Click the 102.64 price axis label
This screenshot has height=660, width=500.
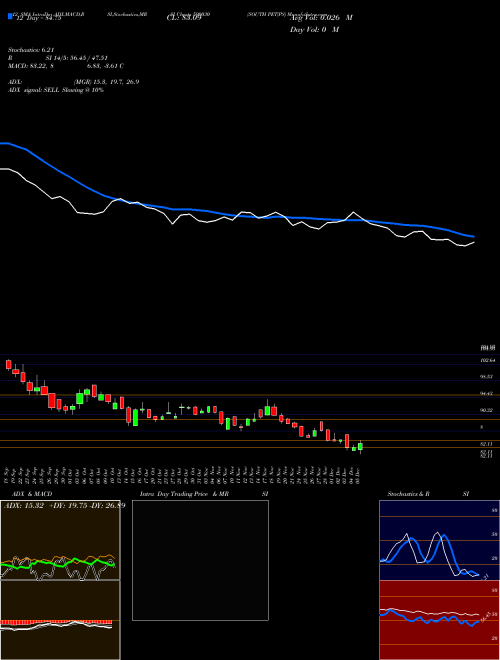488,360
